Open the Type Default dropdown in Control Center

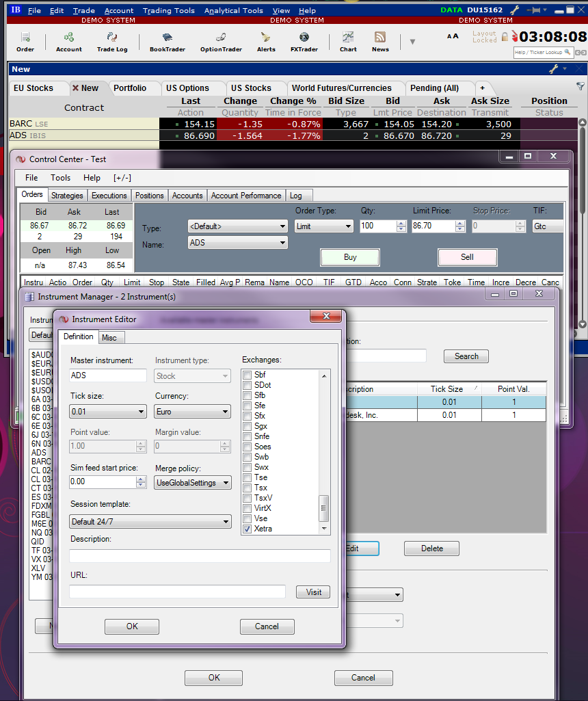(x=238, y=226)
